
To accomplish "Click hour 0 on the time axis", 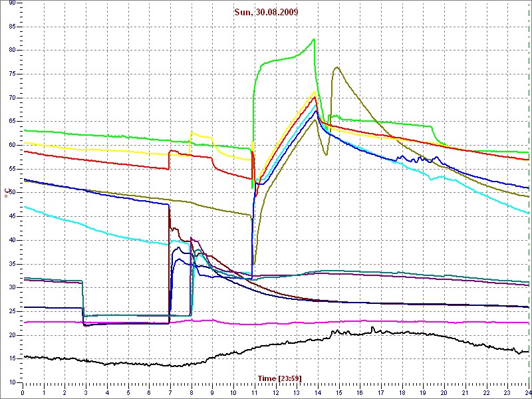I will pos(23,394).
